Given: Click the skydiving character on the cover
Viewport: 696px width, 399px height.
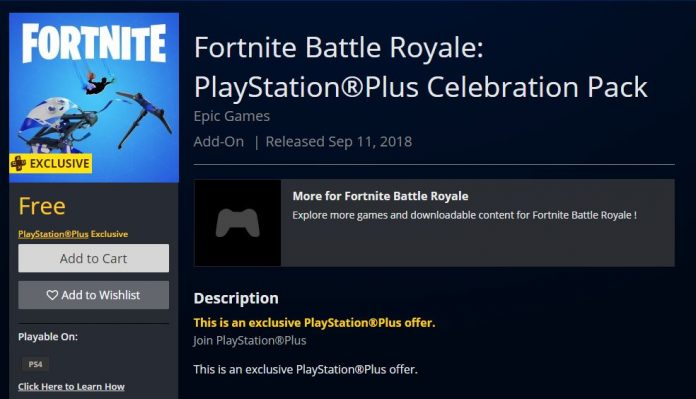Looking at the screenshot, I should point(99,83).
